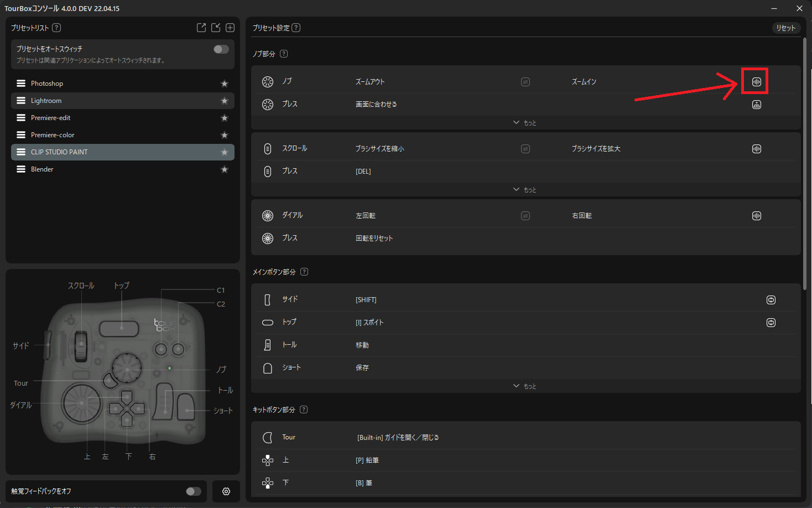The height and width of the screenshot is (508, 812).
Task: Expand もっと under the knob section
Action: pos(524,123)
